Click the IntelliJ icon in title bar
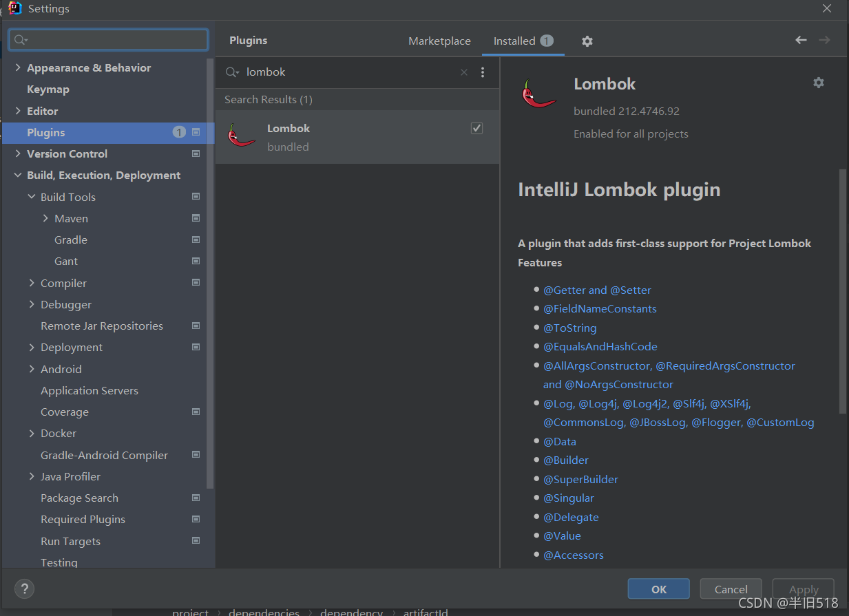This screenshot has height=616, width=849. coord(15,8)
